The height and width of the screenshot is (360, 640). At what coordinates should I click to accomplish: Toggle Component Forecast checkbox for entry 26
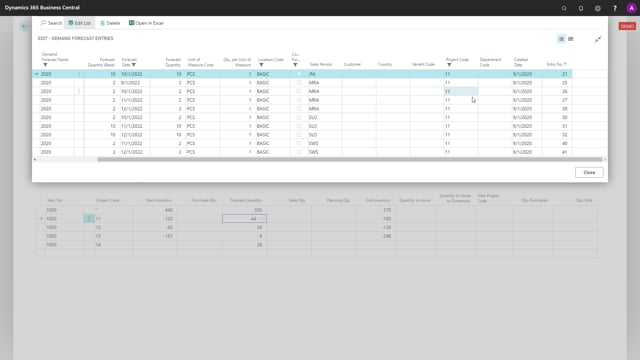pos(299,91)
